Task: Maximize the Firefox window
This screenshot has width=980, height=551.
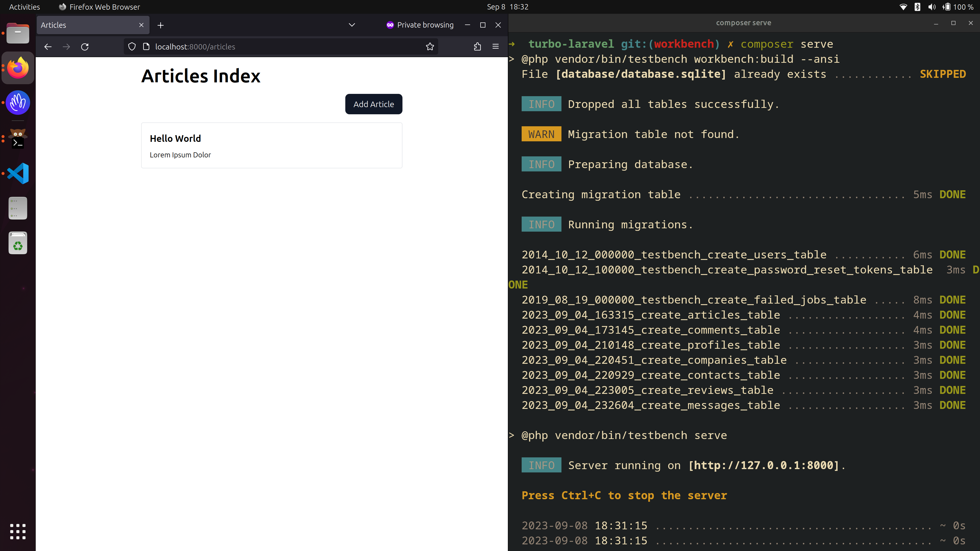Action: pyautogui.click(x=483, y=25)
